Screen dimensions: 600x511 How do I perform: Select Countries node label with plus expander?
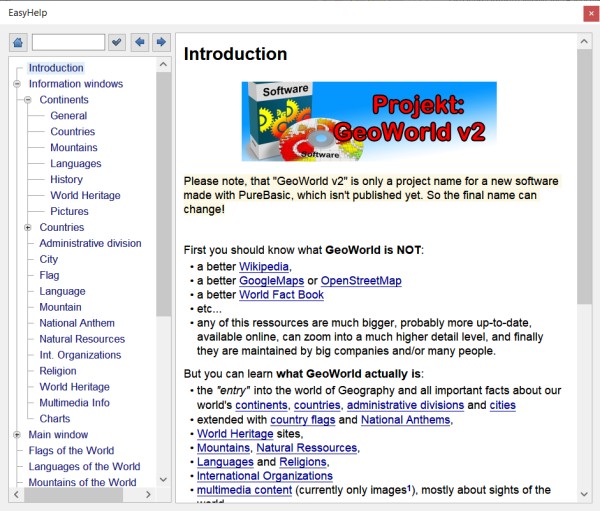(x=62, y=227)
